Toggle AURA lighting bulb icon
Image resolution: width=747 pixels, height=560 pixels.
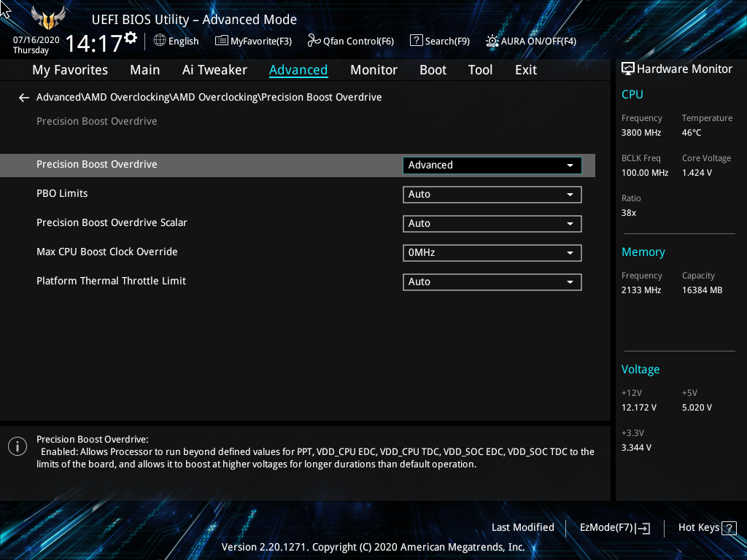pos(492,41)
